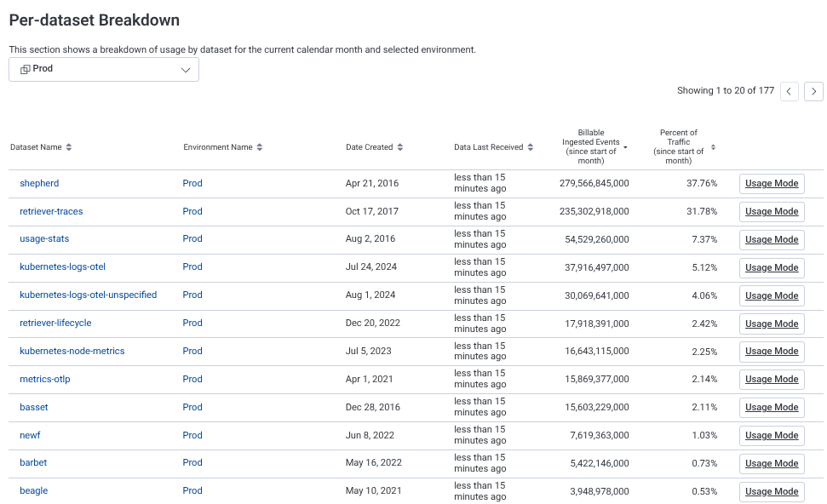Open the shepherd dataset link
This screenshot has width=827, height=504.
pyautogui.click(x=39, y=183)
